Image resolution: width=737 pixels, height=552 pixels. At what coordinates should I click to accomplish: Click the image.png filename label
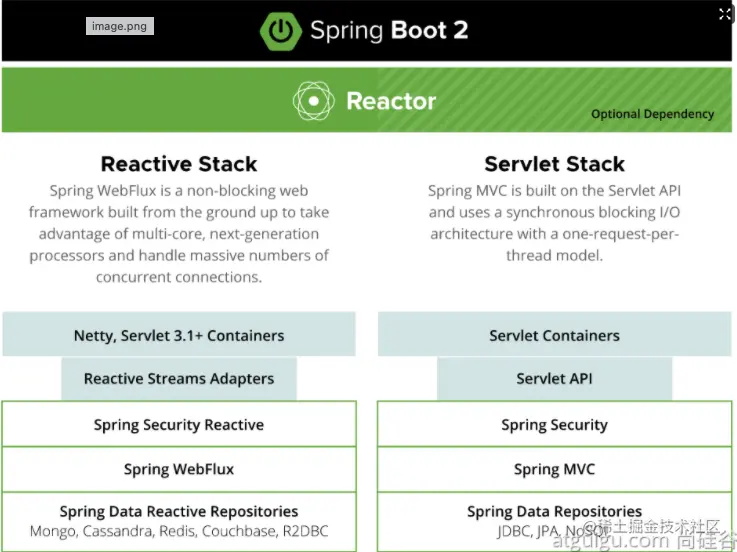pos(119,26)
